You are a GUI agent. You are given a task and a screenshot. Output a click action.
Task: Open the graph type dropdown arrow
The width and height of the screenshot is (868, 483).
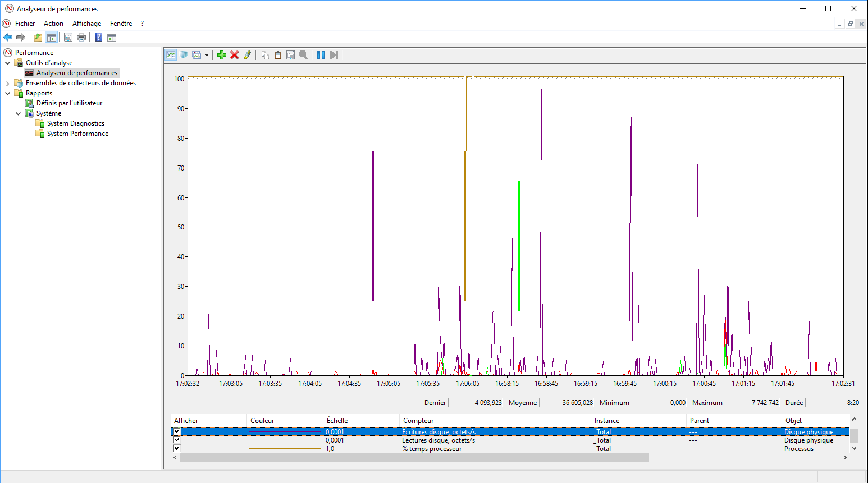click(207, 55)
